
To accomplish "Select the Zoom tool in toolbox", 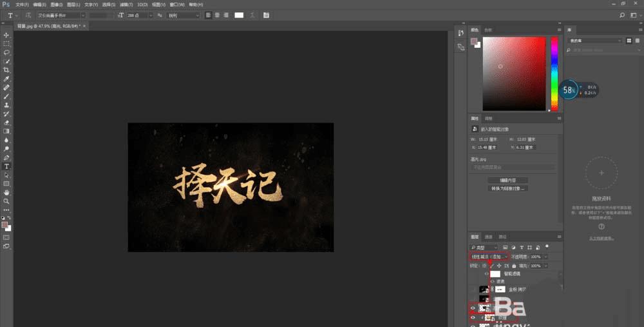I will 6,201.
